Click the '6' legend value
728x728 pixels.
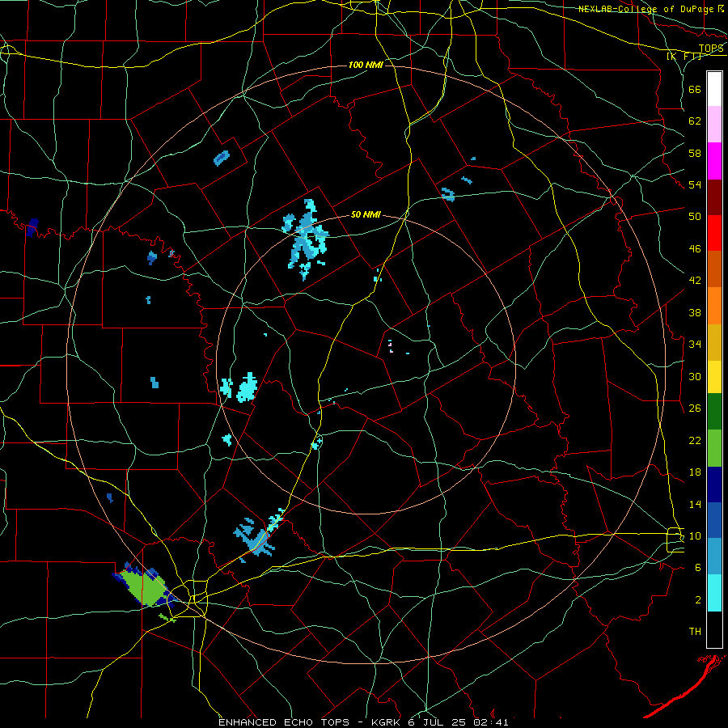pyautogui.click(x=698, y=567)
